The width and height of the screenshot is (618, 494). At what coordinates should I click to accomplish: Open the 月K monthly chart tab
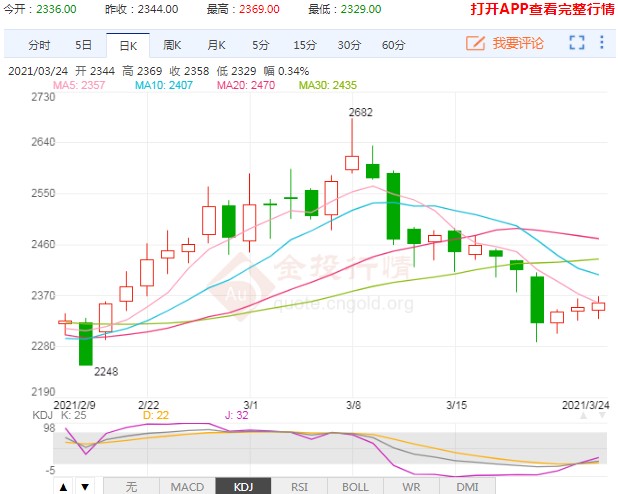216,46
